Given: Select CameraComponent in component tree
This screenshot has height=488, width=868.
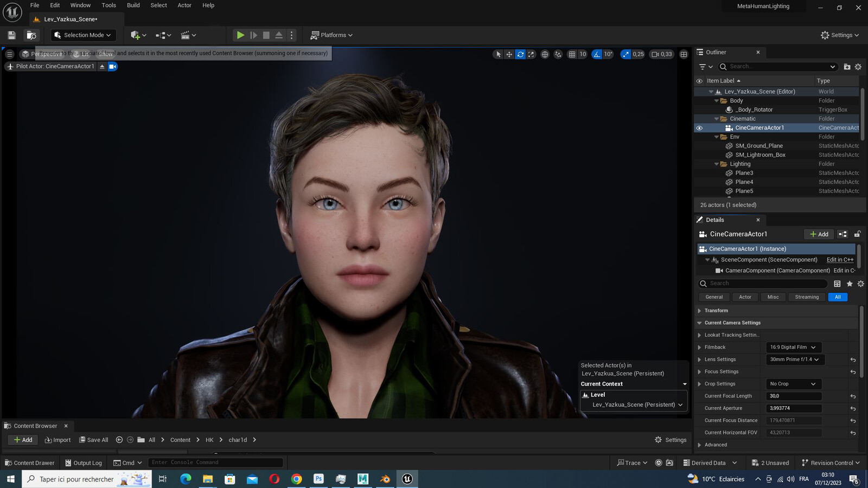Looking at the screenshot, I should pos(777,271).
